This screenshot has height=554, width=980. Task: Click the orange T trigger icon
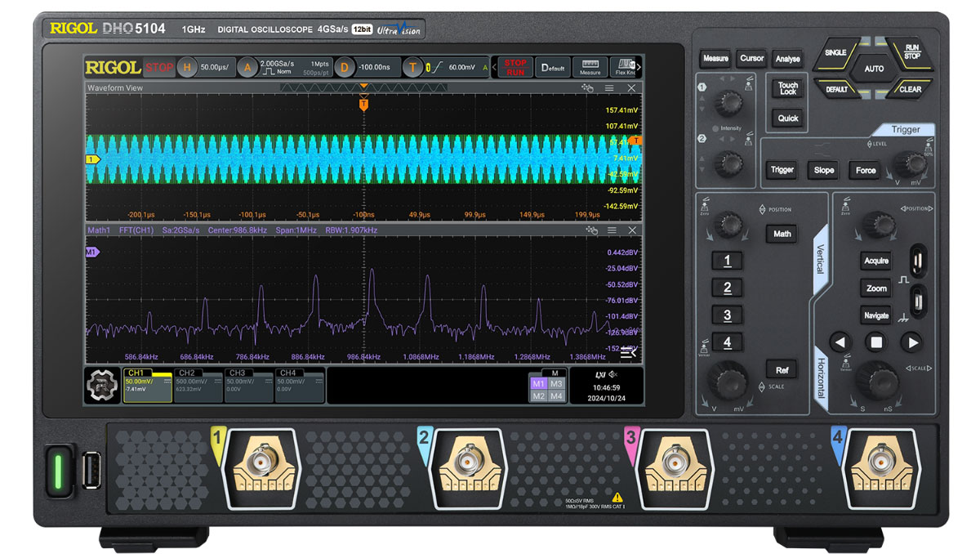click(414, 67)
